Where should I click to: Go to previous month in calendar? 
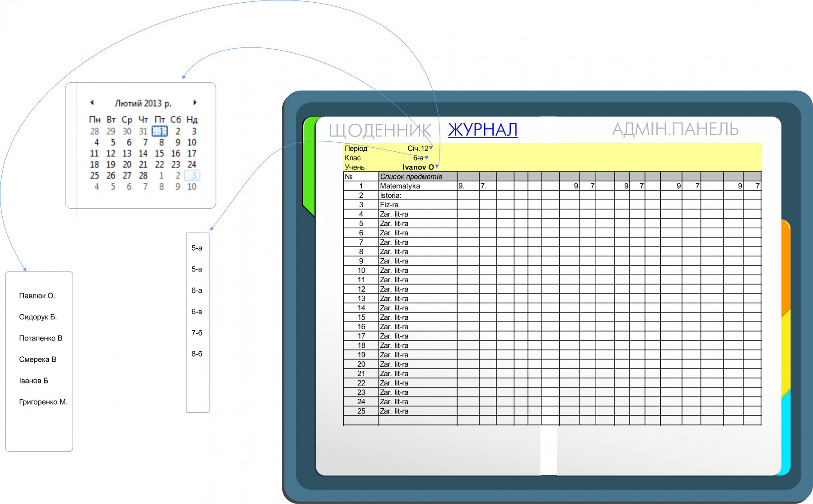pyautogui.click(x=92, y=103)
